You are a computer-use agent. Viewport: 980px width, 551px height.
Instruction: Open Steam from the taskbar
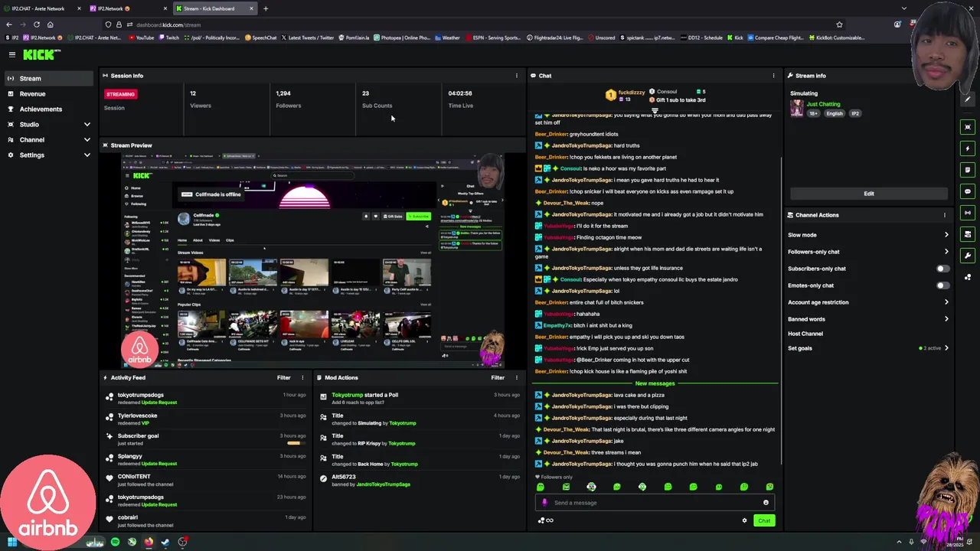pos(165,542)
